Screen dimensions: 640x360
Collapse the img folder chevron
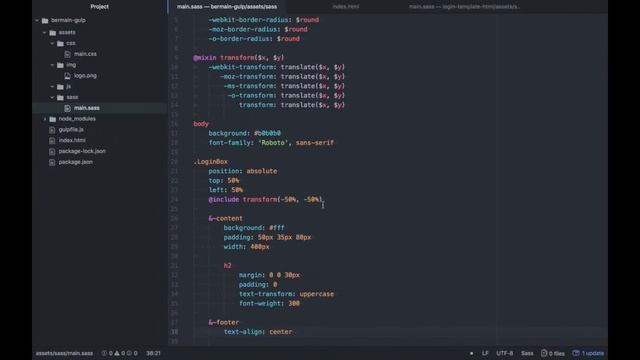coord(52,65)
